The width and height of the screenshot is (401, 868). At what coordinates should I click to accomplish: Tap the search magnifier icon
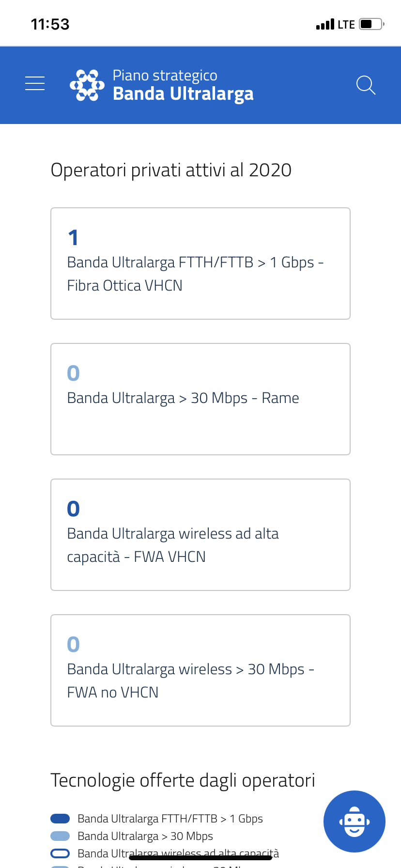366,85
